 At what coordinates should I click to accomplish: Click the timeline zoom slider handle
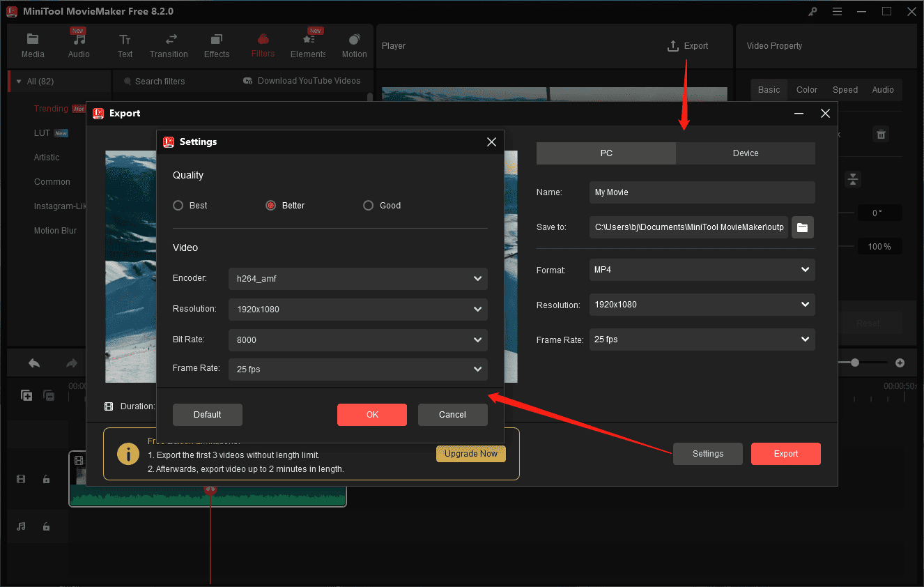click(x=855, y=363)
